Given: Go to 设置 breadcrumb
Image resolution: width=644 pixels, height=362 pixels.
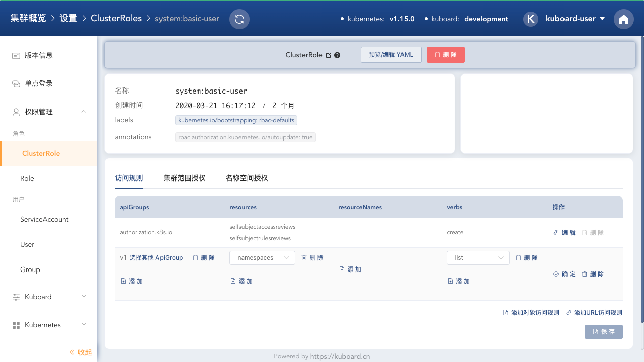Looking at the screenshot, I should pos(68,18).
